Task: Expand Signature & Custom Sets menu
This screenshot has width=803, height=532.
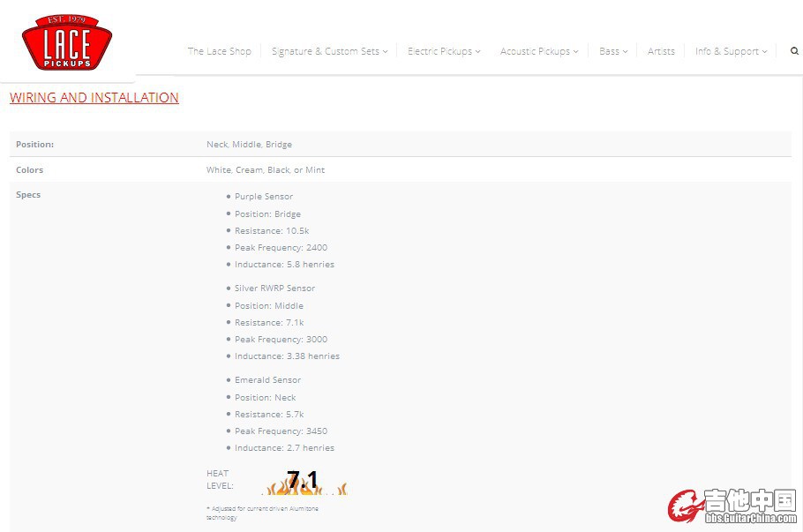Action: [x=330, y=51]
